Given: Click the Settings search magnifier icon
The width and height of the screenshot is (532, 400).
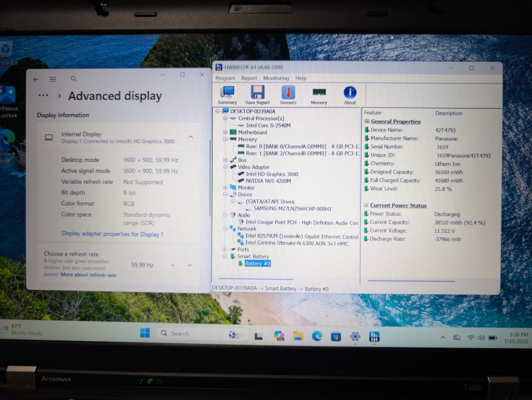Looking at the screenshot, I should pos(74,79).
